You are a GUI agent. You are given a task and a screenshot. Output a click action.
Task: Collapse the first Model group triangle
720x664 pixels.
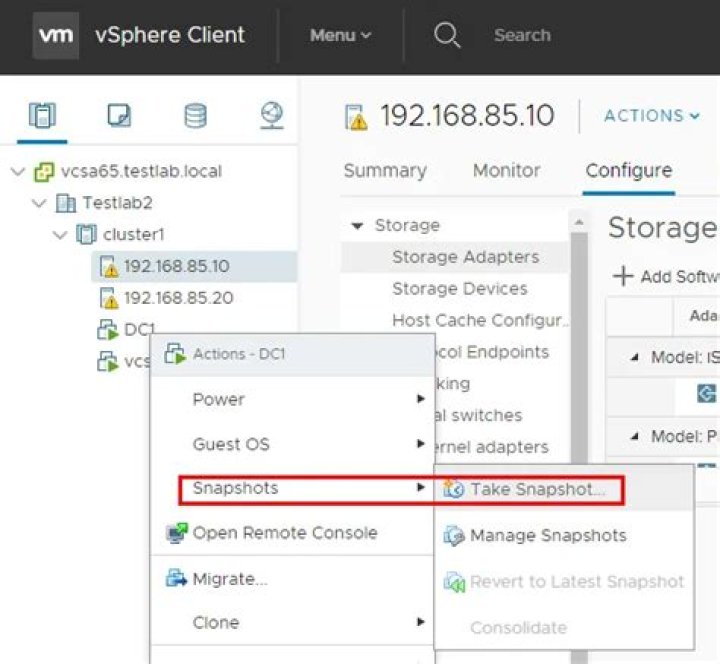point(635,357)
